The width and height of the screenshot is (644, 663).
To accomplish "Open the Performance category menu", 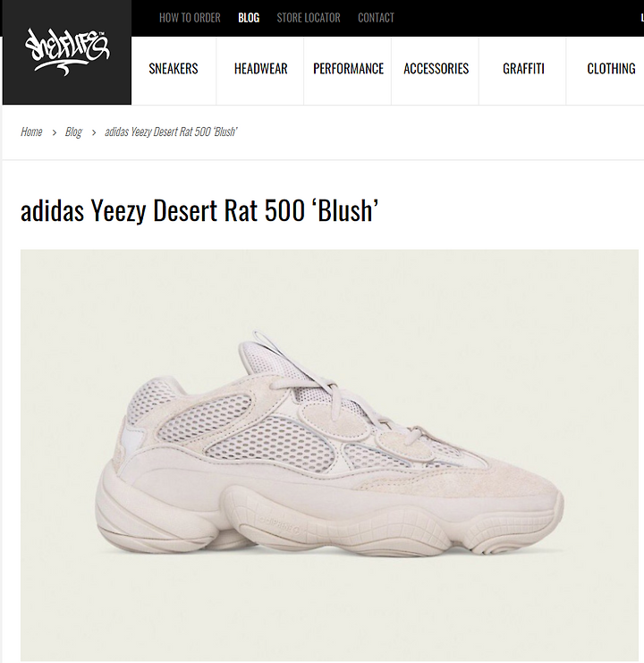I will (348, 69).
